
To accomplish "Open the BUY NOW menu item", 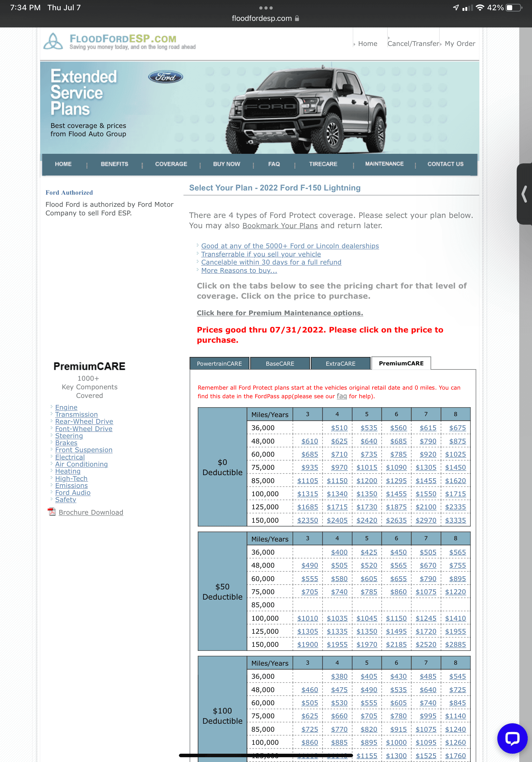I will tap(226, 164).
